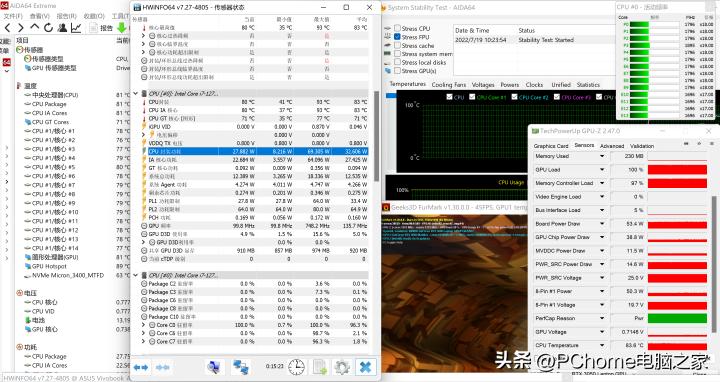Enable the Stress GPU(s) checkbox
The image size is (720, 382).
click(397, 71)
